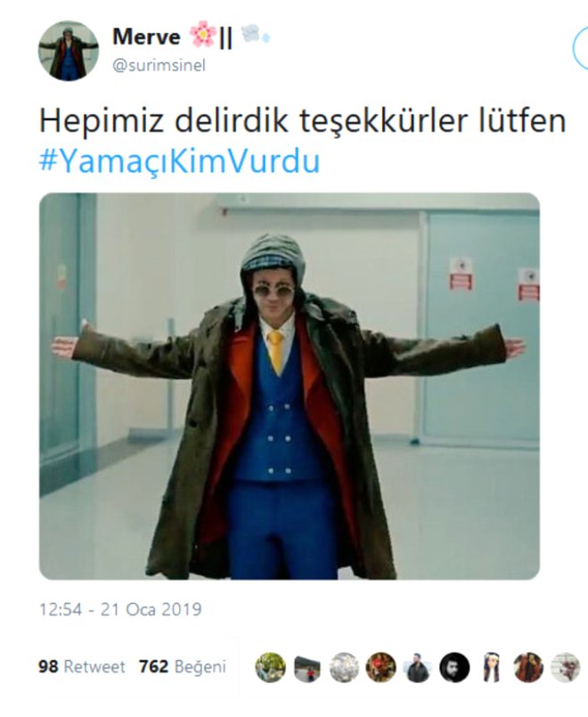Click the gray silvery textured liker avatar
Image resolution: width=588 pixels, height=717 pixels.
tap(344, 668)
